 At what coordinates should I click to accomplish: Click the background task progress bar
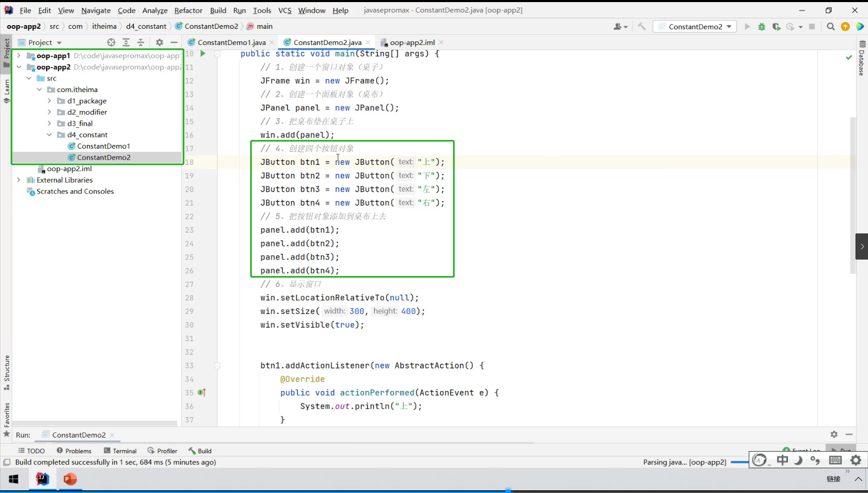click(x=739, y=462)
